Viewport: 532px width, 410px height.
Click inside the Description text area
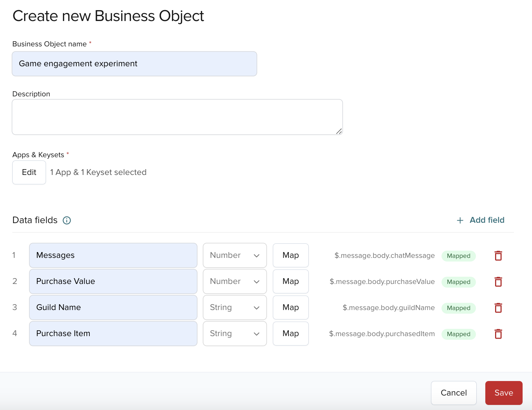pos(177,117)
